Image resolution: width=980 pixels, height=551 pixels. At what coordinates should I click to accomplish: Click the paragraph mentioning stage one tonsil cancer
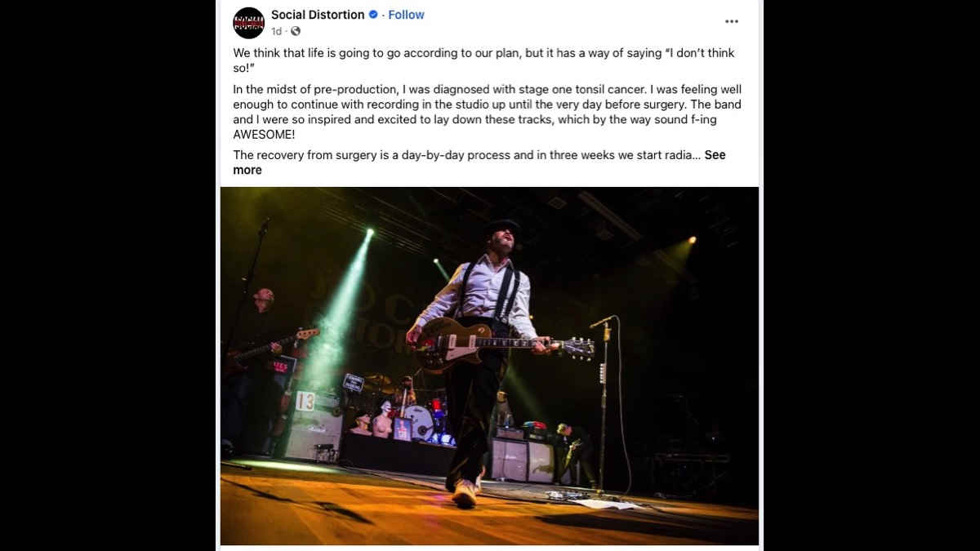pos(488,112)
